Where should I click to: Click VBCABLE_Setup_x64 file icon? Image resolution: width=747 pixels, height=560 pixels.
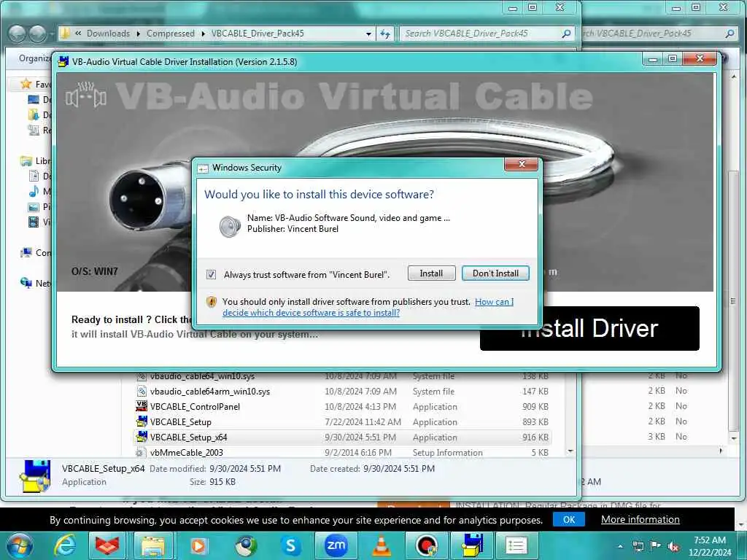pyautogui.click(x=142, y=437)
